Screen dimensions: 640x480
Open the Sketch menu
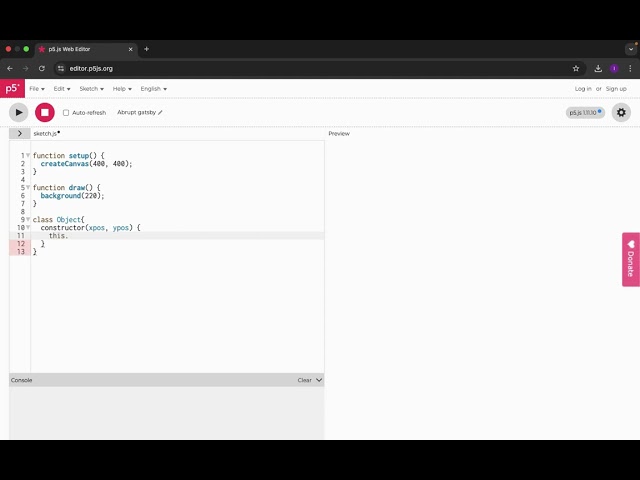point(91,89)
